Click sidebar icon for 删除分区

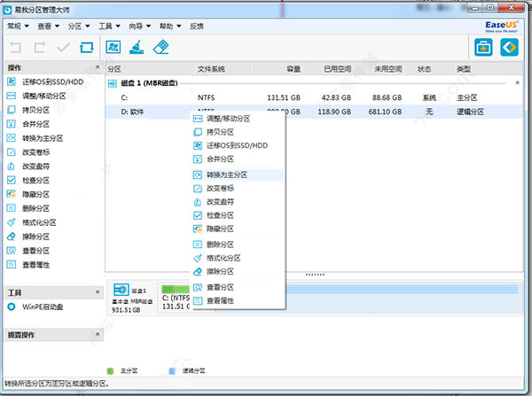pos(12,208)
